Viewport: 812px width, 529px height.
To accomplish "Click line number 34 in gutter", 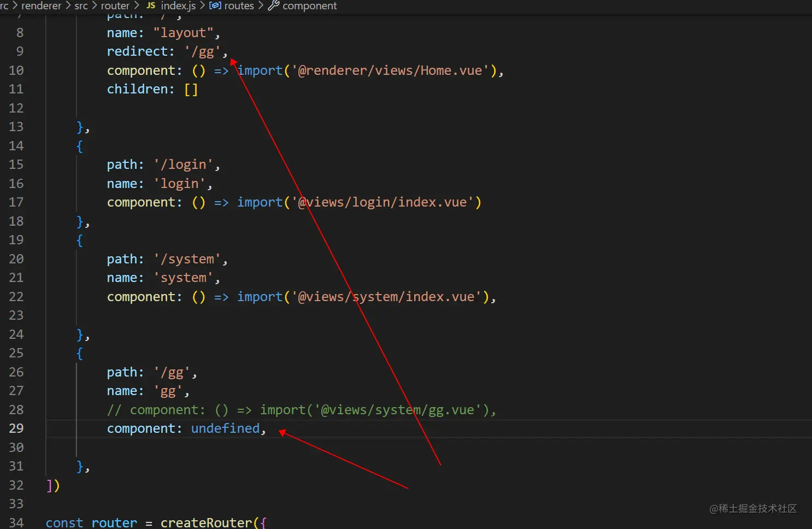I will 16,522.
